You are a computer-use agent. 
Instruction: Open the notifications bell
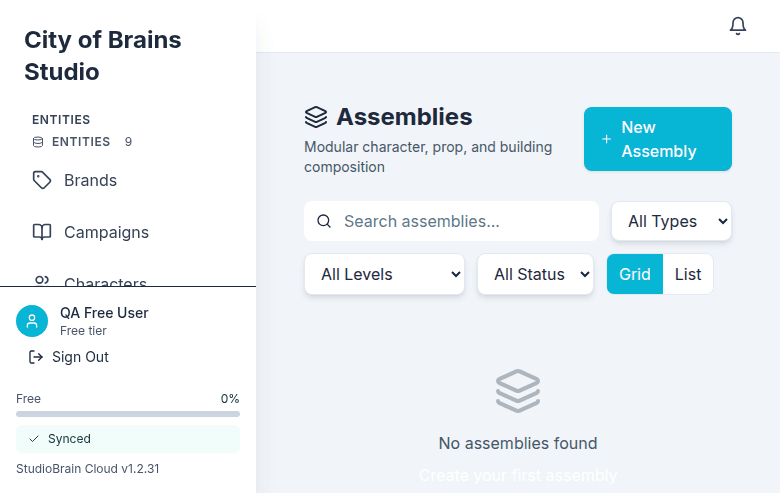point(738,26)
